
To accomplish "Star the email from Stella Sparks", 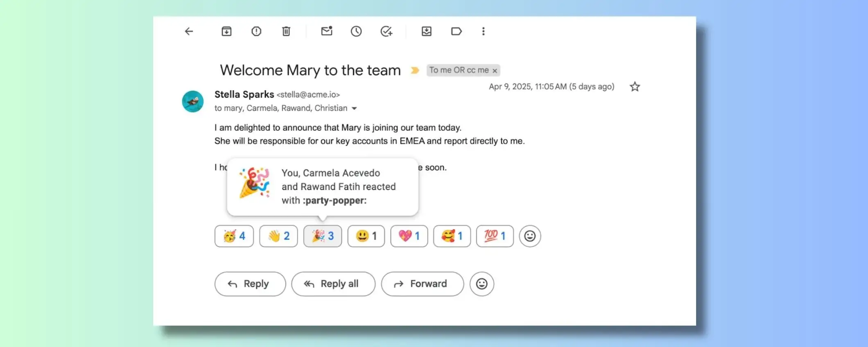I will pyautogui.click(x=635, y=87).
